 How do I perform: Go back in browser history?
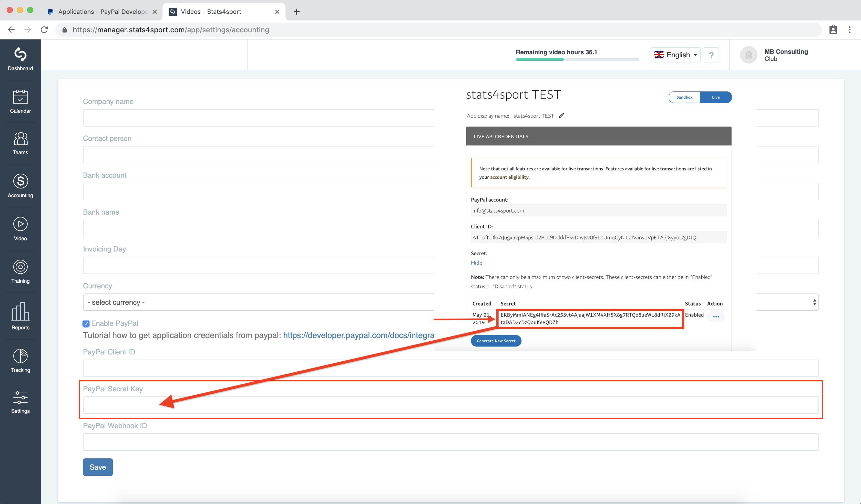point(11,30)
